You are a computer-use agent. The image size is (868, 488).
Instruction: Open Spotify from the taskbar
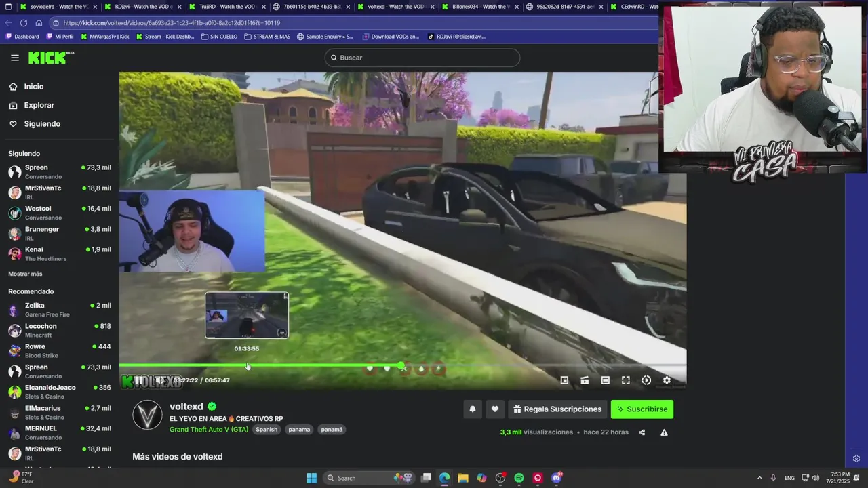pos(519,478)
